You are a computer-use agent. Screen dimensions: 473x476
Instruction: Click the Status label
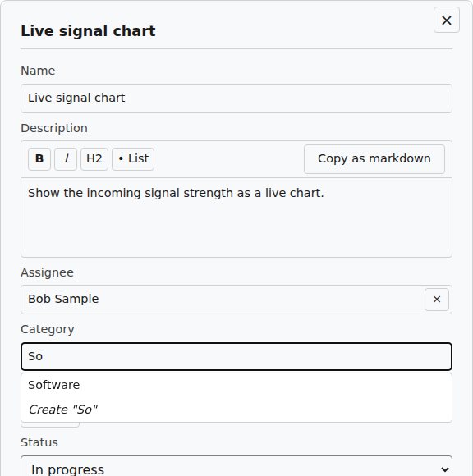[39, 442]
